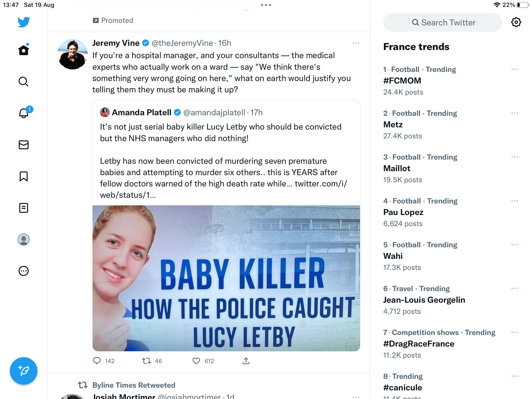Open the Home feed icon
The width and height of the screenshot is (532, 399).
[24, 50]
